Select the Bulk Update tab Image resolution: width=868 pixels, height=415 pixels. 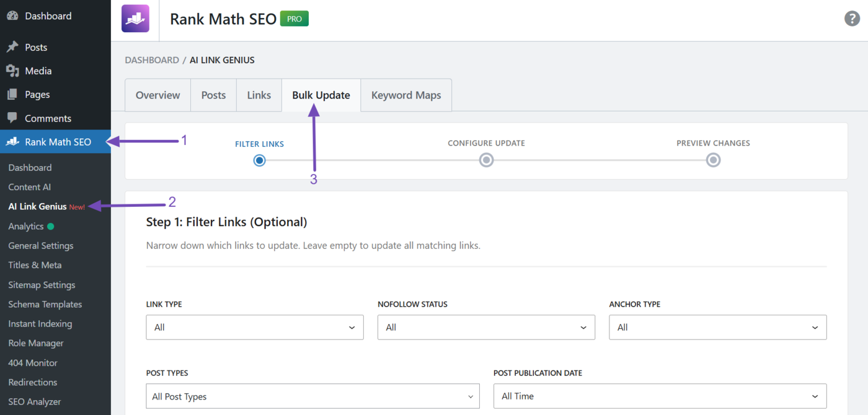click(321, 95)
